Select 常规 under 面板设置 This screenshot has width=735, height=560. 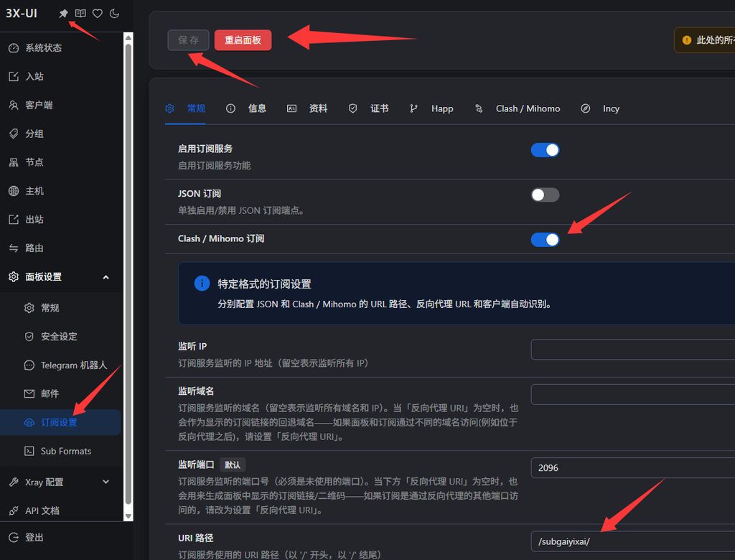coord(61,308)
